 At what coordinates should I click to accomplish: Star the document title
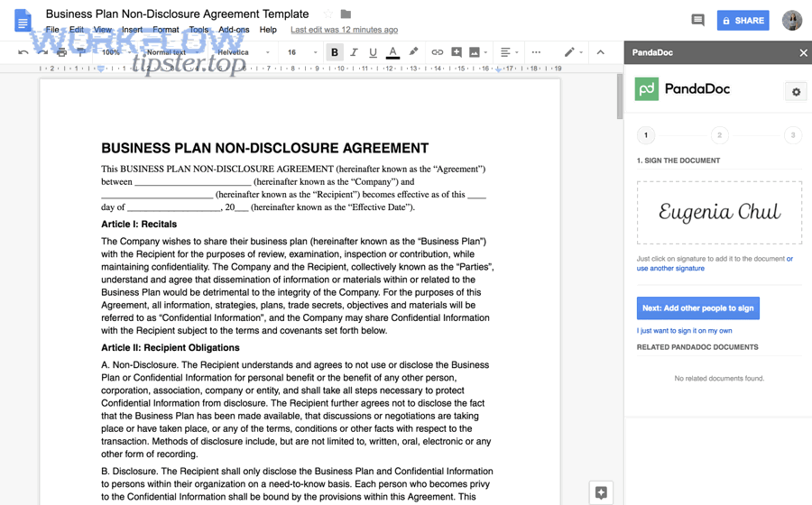[328, 14]
